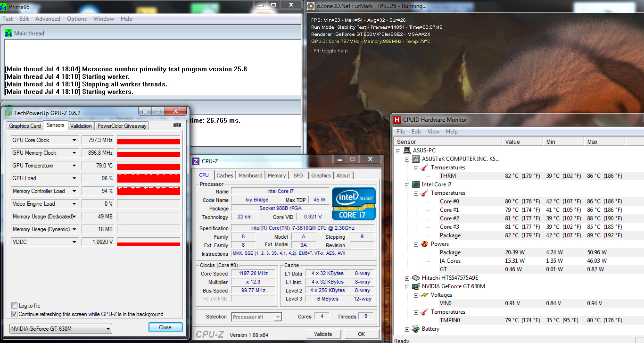
Task: Click the CPU-Z title bar icon
Action: 196,161
